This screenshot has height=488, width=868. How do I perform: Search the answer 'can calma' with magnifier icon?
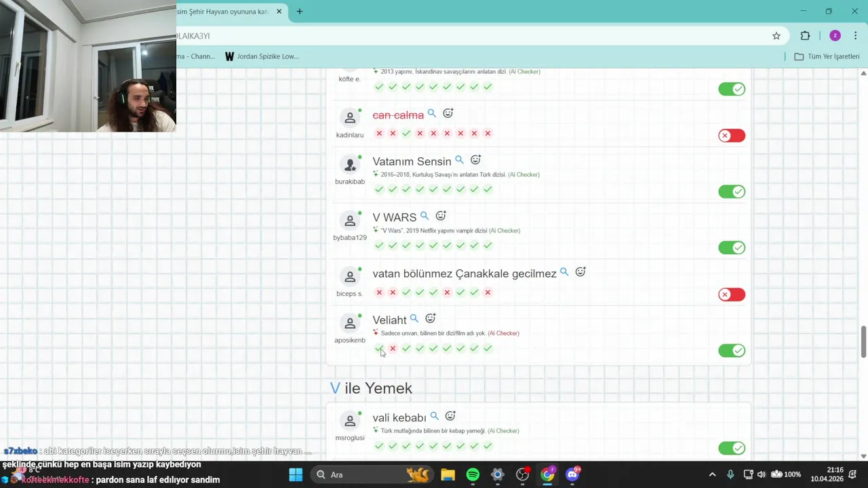pos(431,113)
